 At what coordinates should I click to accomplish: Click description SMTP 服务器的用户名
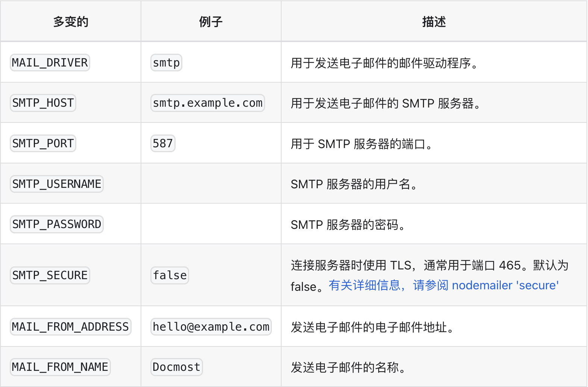(354, 184)
